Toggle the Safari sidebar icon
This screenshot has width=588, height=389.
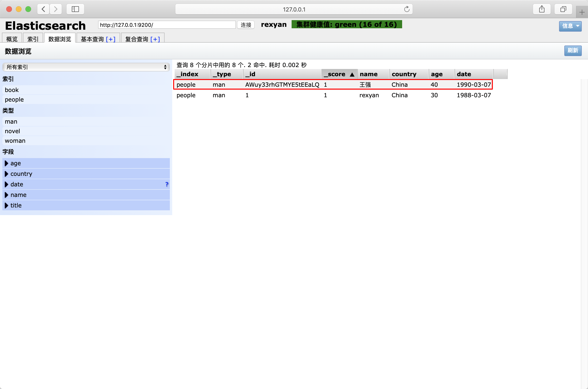coord(75,9)
